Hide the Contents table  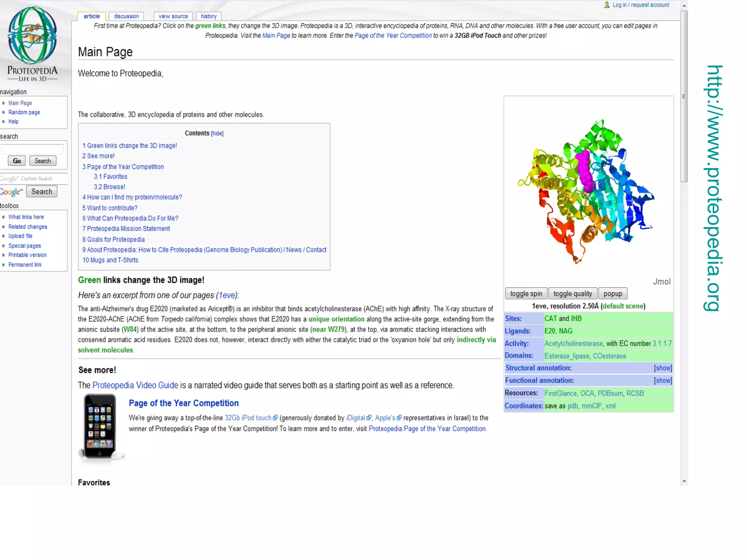point(217,133)
